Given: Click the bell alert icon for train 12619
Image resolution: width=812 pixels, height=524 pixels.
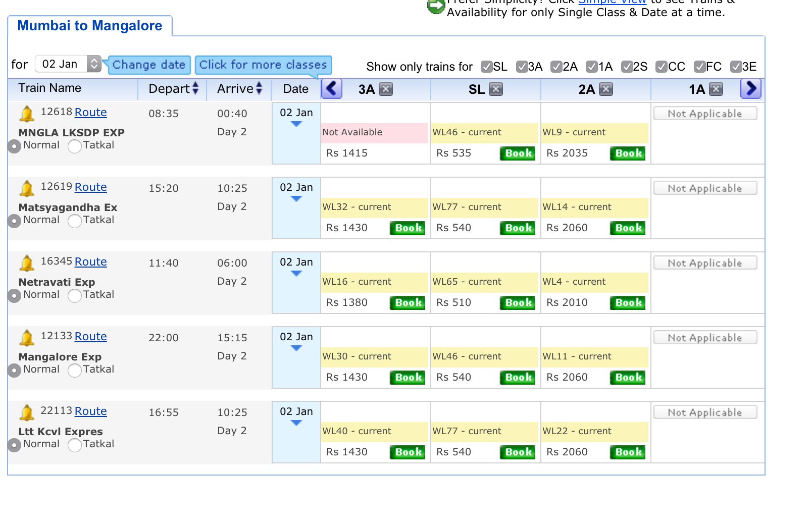Looking at the screenshot, I should click(27, 188).
